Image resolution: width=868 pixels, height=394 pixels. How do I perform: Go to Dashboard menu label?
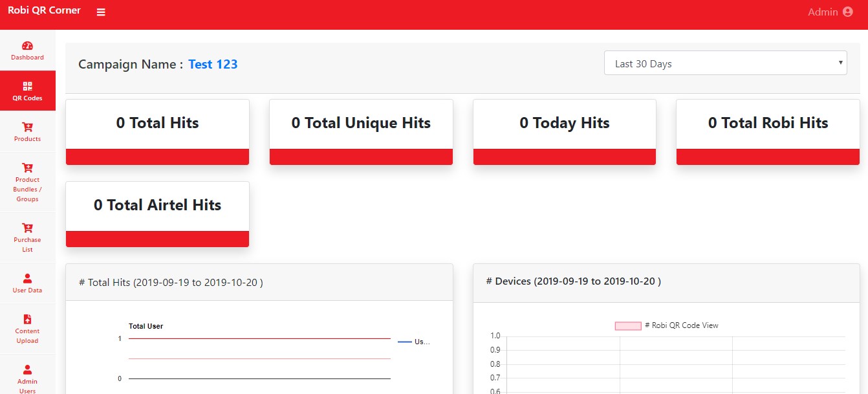pos(27,58)
